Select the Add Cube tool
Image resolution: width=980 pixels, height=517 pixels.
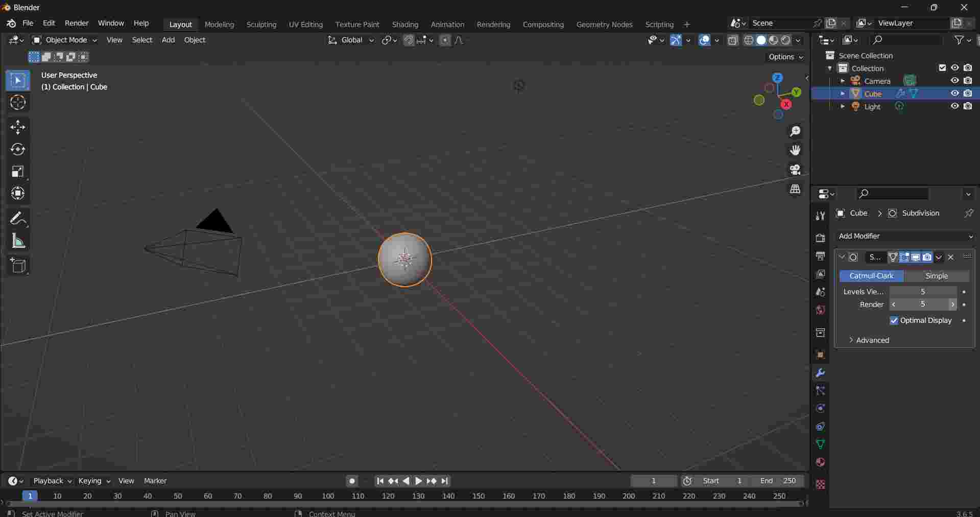point(18,266)
